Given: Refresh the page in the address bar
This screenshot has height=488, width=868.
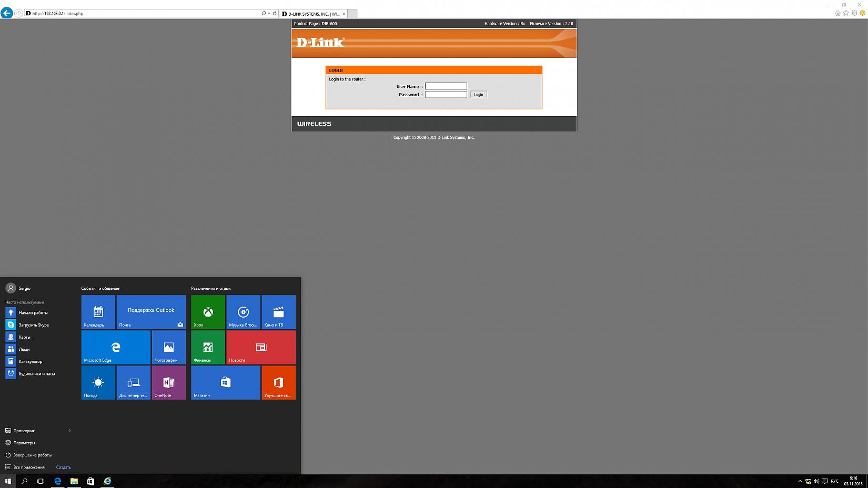Looking at the screenshot, I should click(x=275, y=13).
